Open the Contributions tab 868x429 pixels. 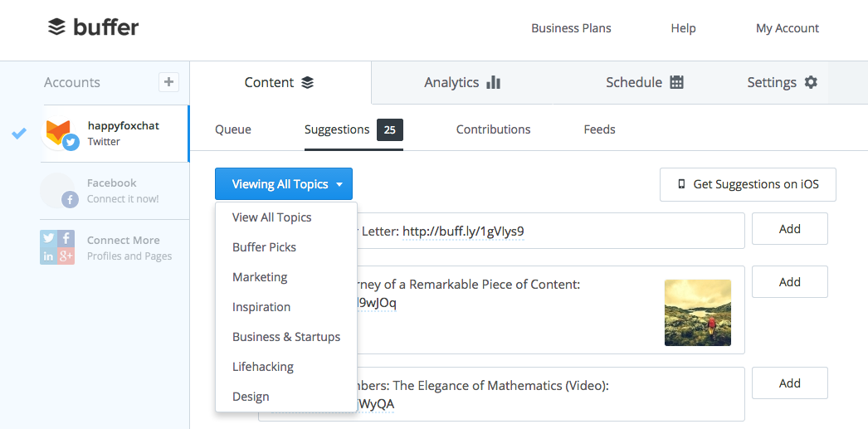click(493, 129)
